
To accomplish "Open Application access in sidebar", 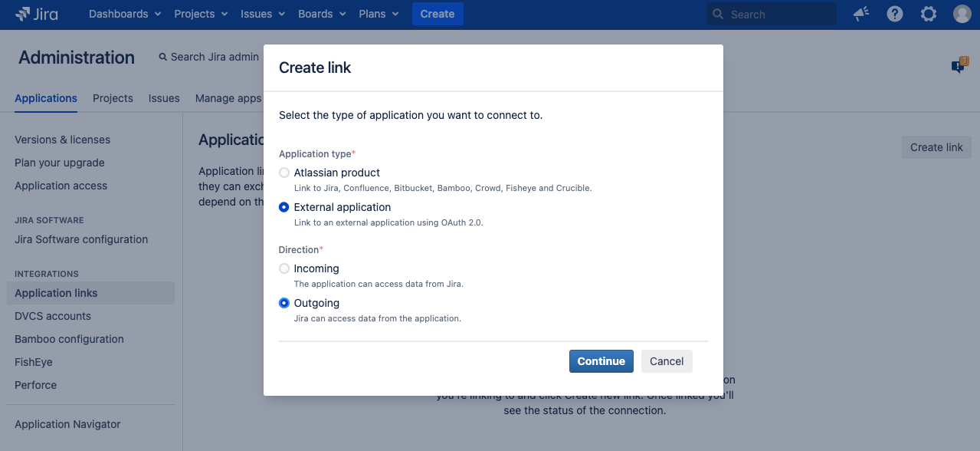I will (x=61, y=186).
